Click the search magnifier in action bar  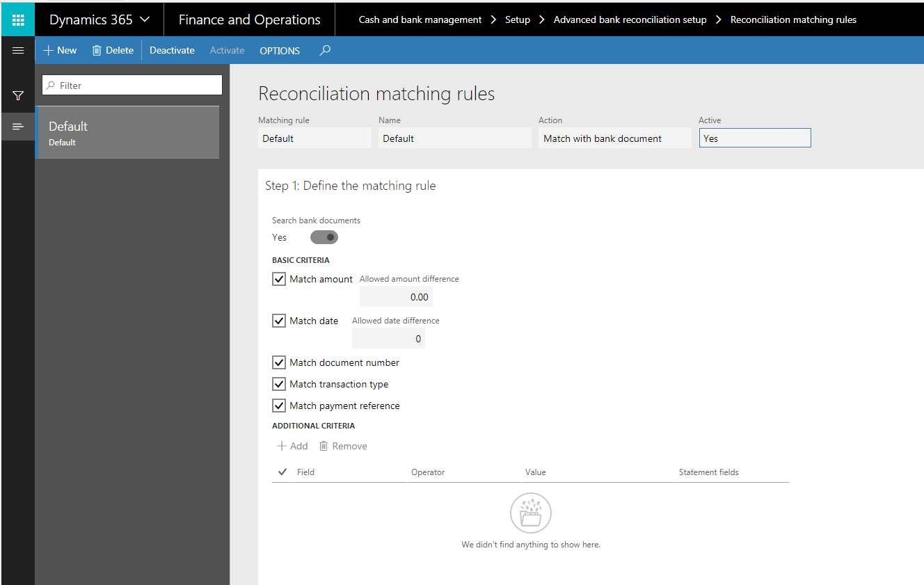[325, 50]
